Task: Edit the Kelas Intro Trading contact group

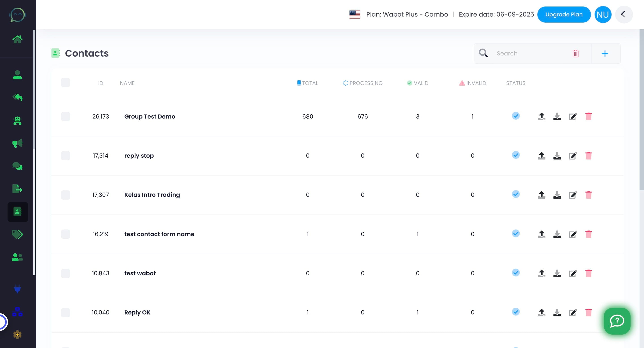Action: 573,195
